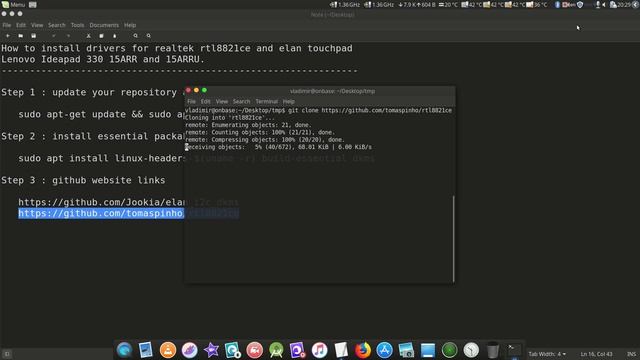This screenshot has height=360, width=640.
Task: Open the music note iTunes dock icon
Action: [x=320, y=350]
